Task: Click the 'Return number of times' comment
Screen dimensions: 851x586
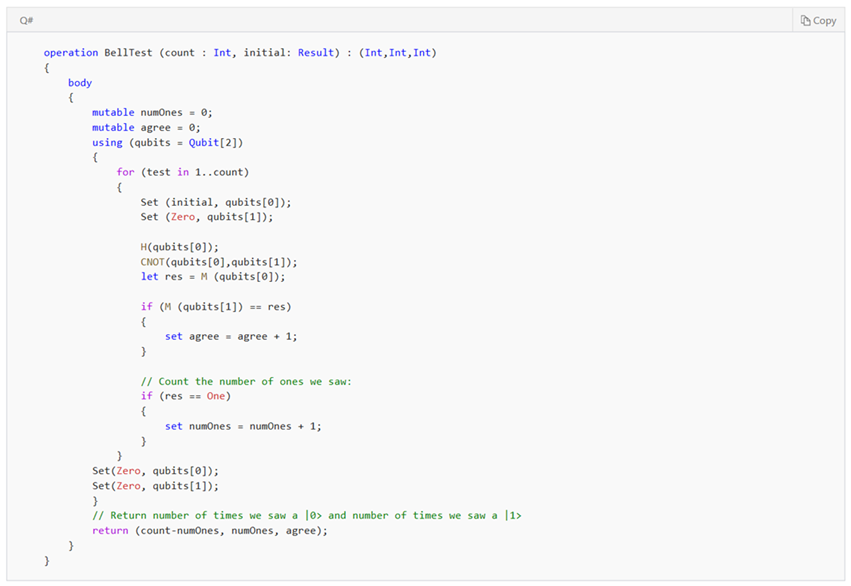Action: (x=307, y=515)
